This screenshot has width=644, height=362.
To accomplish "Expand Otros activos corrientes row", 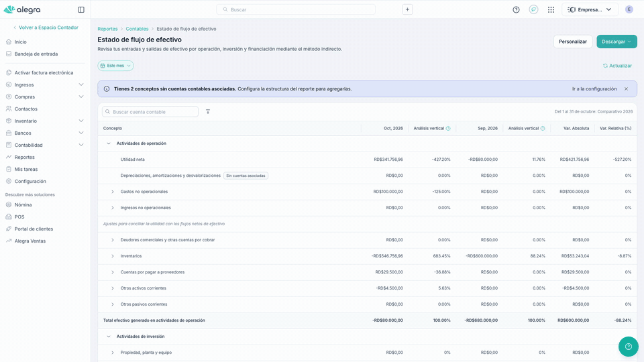I will pos(113,288).
